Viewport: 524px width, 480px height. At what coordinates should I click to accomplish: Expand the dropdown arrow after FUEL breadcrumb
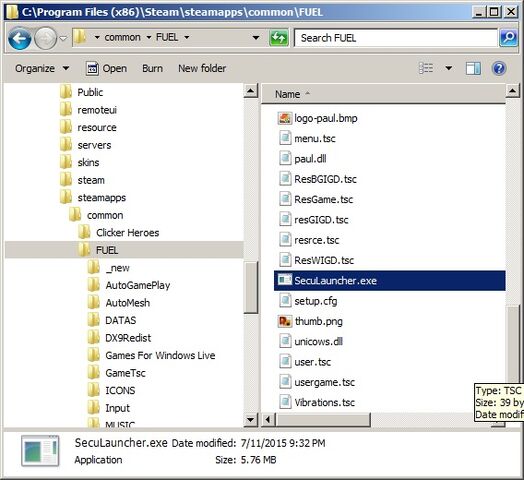pyautogui.click(x=187, y=37)
